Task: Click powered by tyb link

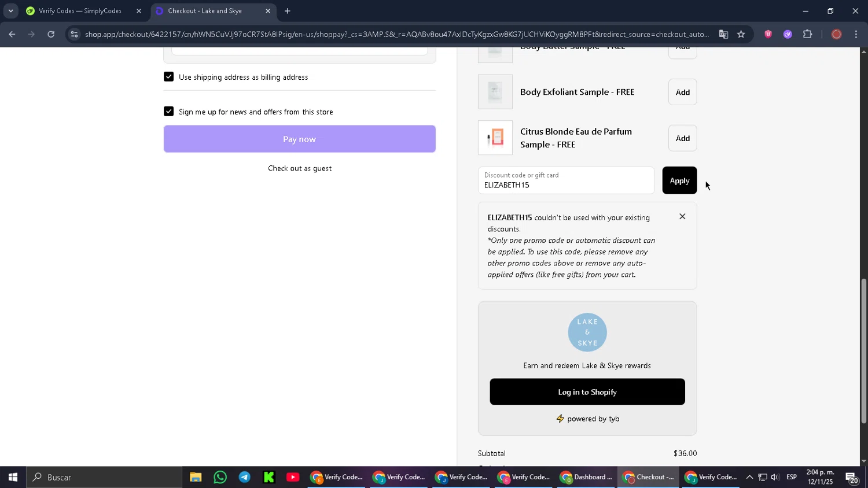Action: 587,419
